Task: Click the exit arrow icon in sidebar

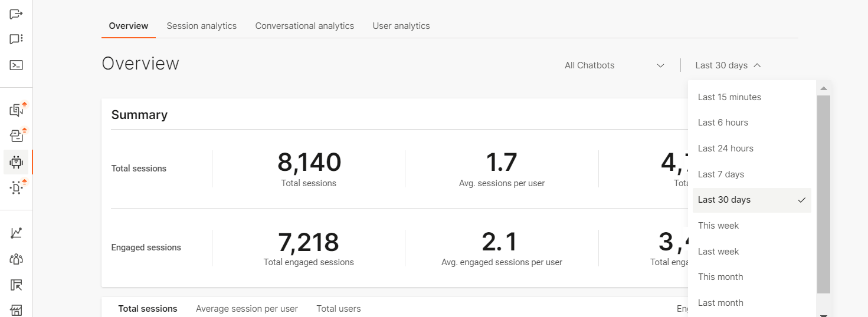Action: (16, 14)
